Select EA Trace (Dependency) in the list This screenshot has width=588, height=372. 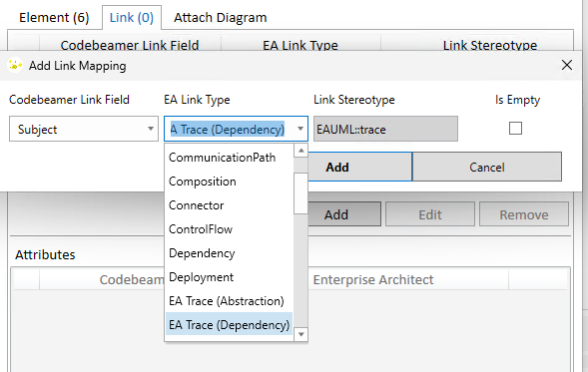tap(229, 325)
